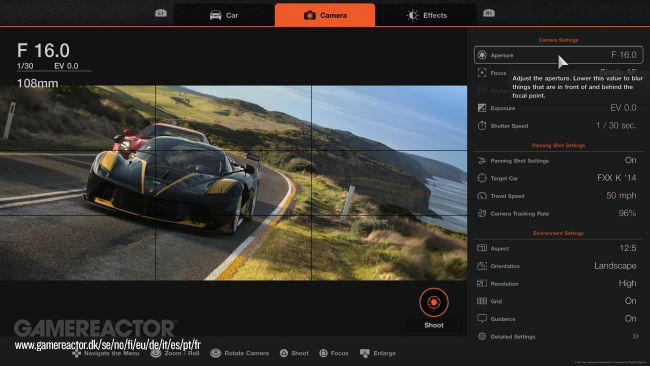
Task: Click the Focus label in footer
Action: 340,353
